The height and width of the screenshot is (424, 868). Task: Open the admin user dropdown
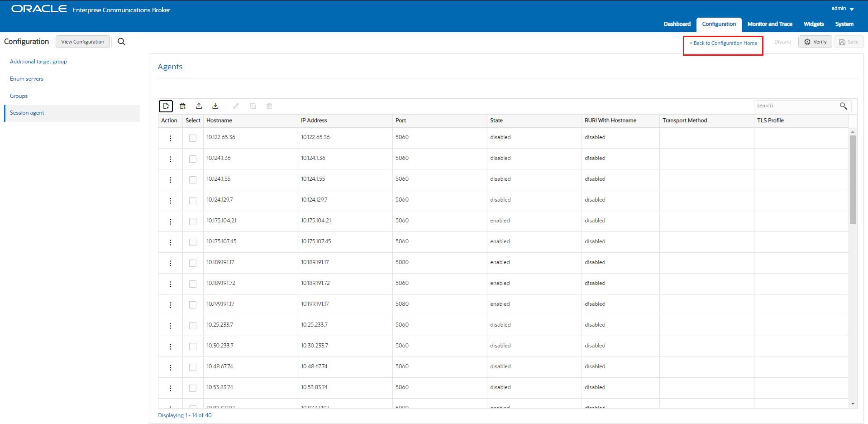[842, 9]
